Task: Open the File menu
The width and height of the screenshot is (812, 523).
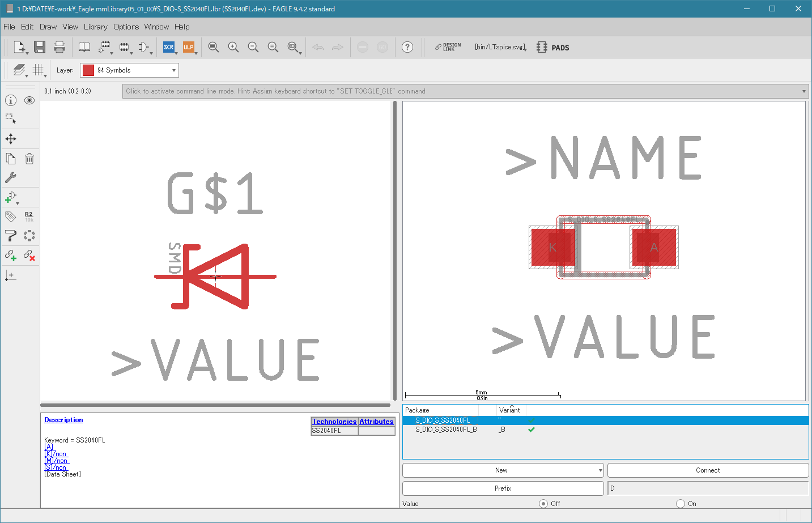Action: 9,27
